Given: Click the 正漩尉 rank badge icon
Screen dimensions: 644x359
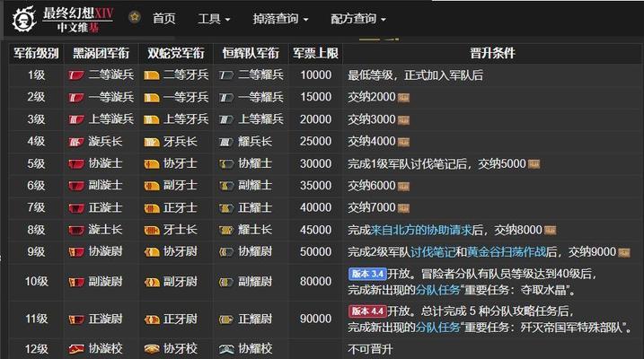Looking at the screenshot, I should 76,320.
